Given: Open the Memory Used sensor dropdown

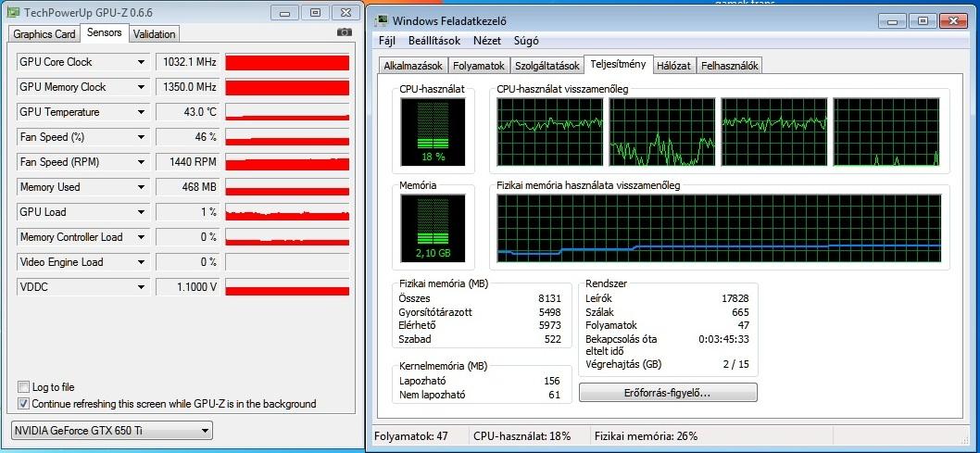Looking at the screenshot, I should point(141,187).
